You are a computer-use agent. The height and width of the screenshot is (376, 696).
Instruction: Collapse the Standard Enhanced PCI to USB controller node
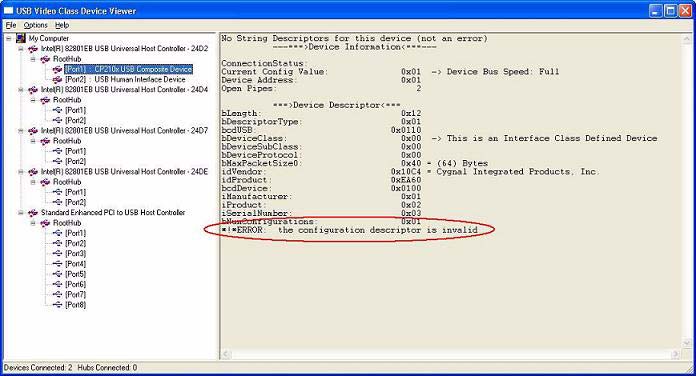click(21, 213)
